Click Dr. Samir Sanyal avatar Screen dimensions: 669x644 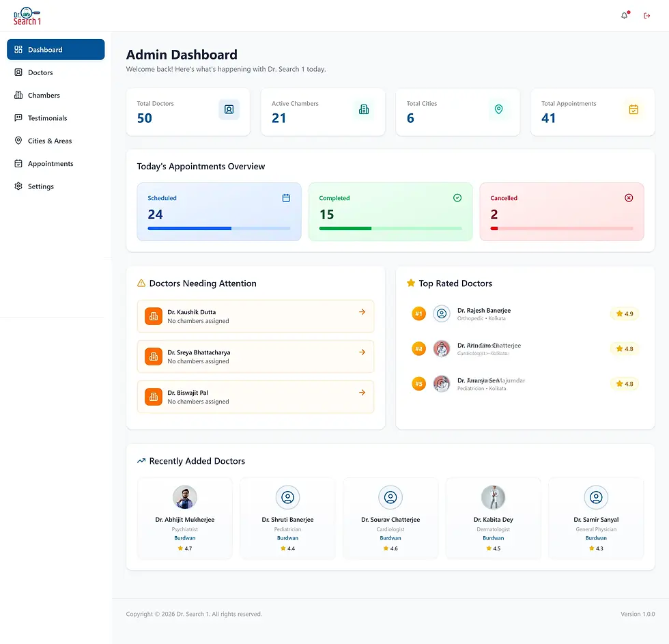click(596, 497)
